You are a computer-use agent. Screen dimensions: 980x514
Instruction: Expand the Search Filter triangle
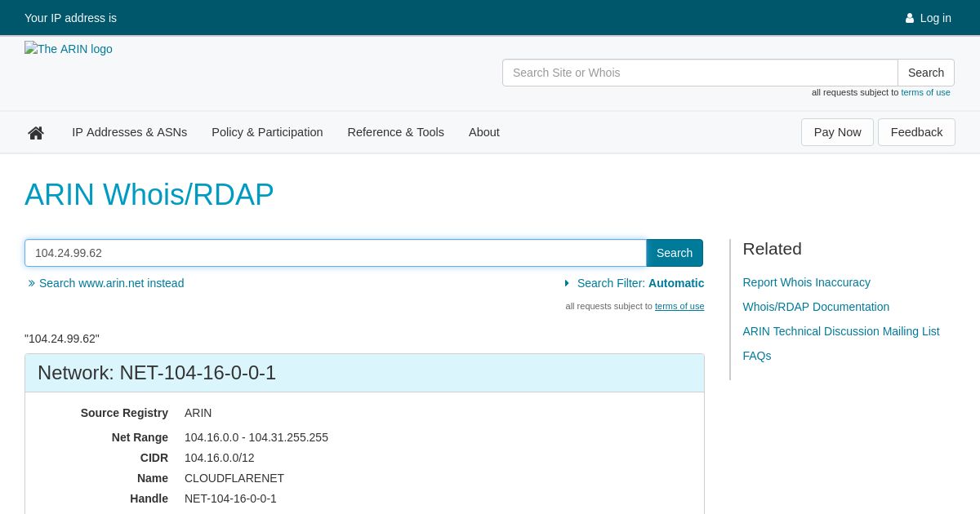tap(567, 283)
